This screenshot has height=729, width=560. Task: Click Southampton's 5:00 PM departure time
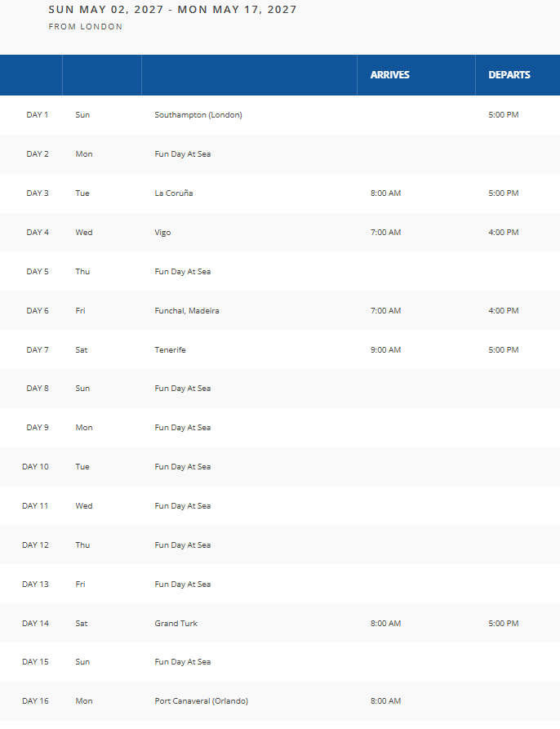504,115
